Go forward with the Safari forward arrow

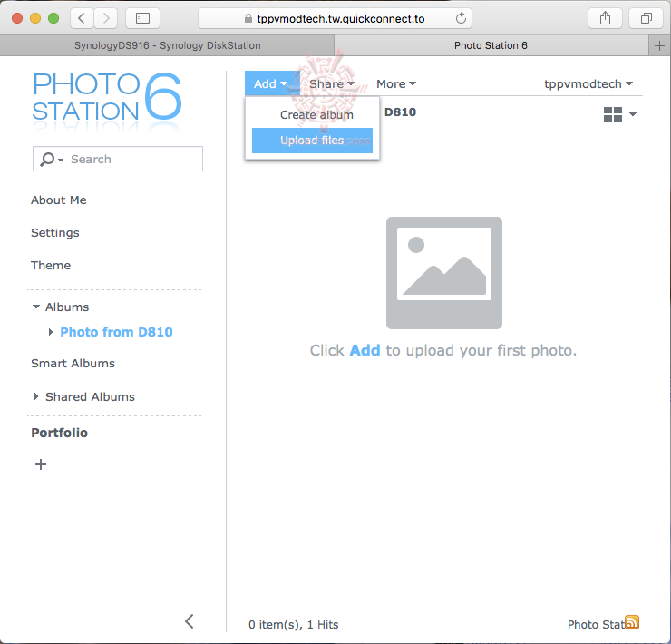point(106,18)
